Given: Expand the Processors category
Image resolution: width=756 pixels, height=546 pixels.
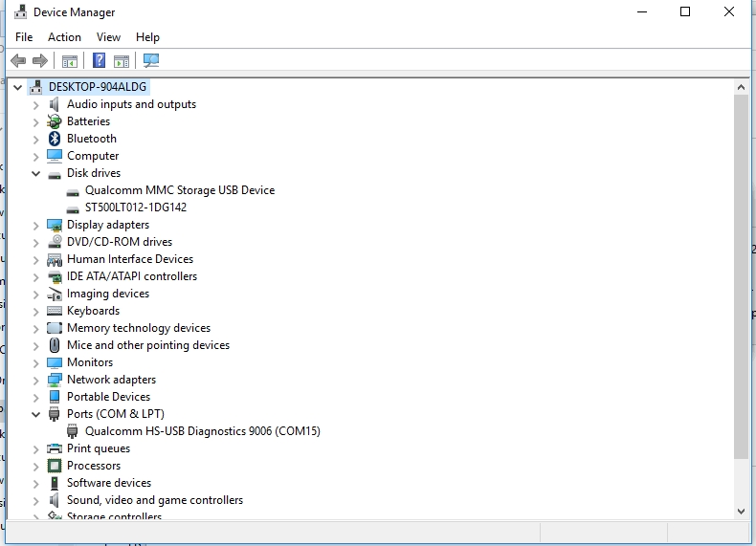Looking at the screenshot, I should 35,467.
